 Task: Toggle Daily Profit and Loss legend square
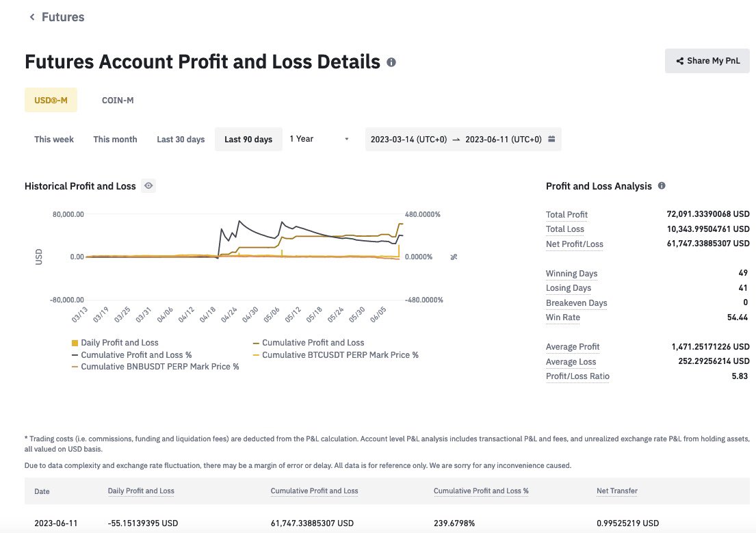[x=75, y=343]
